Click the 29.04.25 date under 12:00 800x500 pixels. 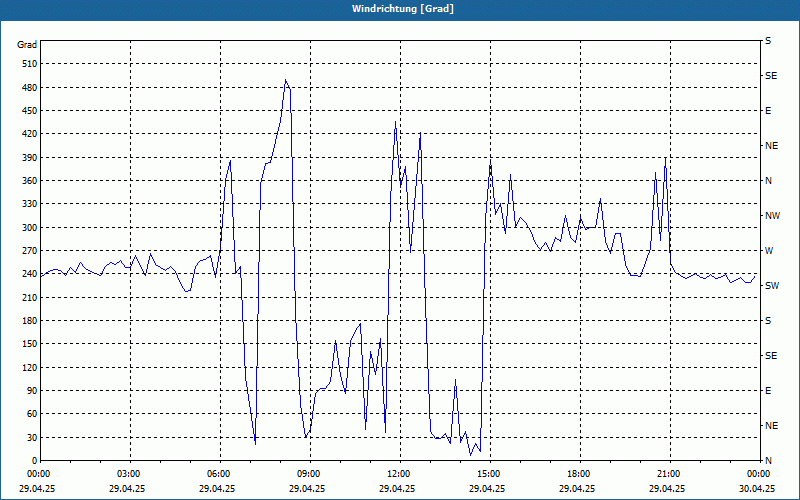pos(397,488)
